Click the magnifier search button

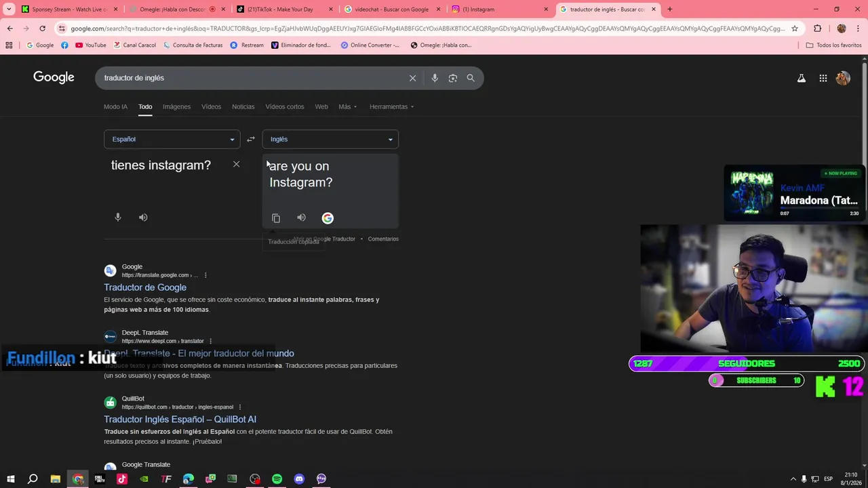click(471, 78)
